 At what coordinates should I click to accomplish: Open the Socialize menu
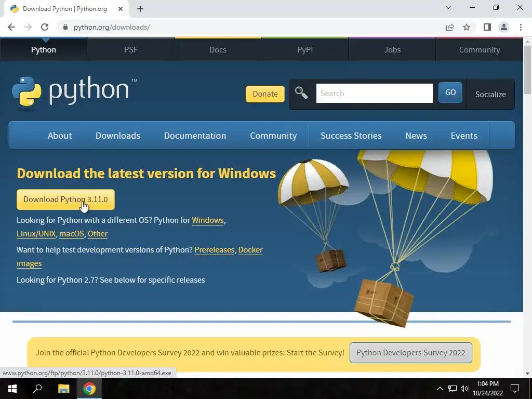[490, 95]
